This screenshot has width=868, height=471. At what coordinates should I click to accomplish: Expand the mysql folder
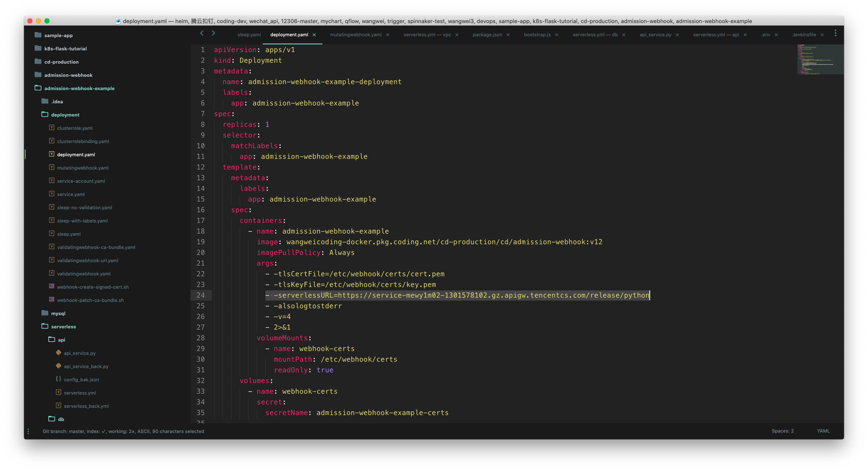[58, 313]
